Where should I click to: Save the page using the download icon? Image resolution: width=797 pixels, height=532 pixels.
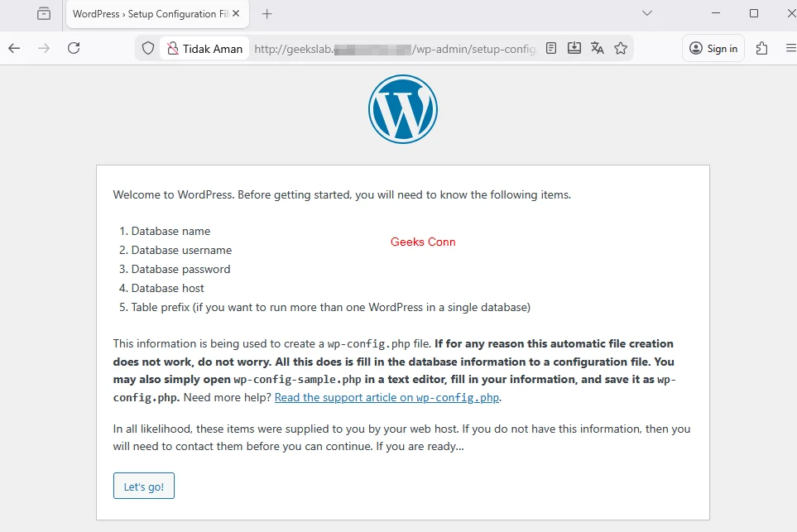pyautogui.click(x=574, y=49)
